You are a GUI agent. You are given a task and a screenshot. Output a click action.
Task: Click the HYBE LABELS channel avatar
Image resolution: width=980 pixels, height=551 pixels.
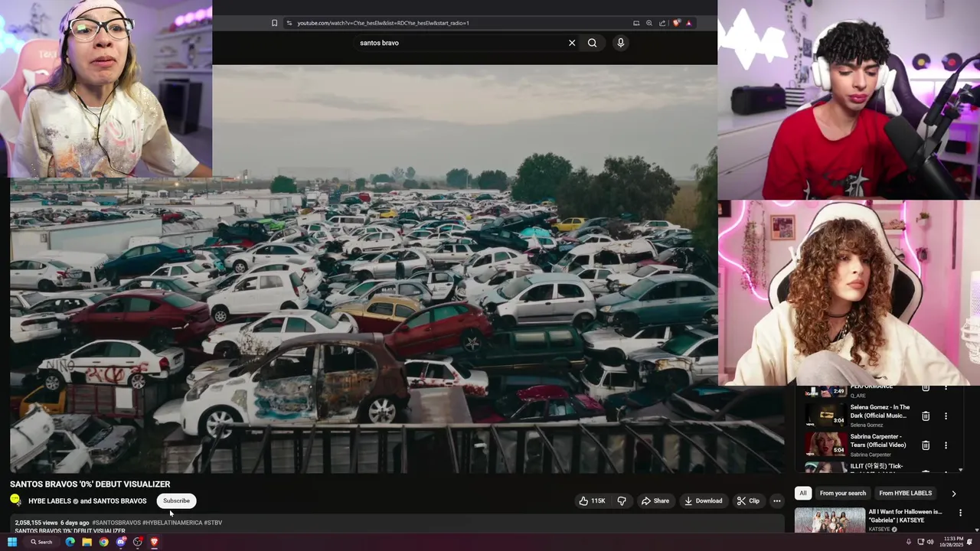pos(15,500)
